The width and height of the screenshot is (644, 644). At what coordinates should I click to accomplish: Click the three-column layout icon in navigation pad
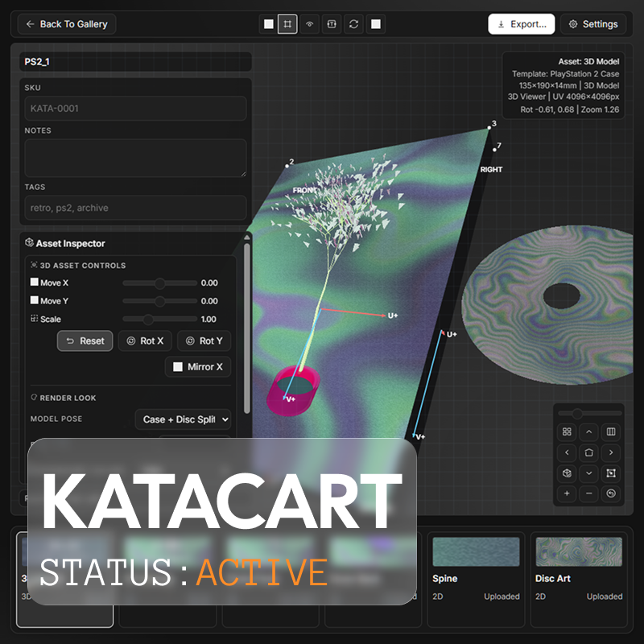tap(611, 432)
